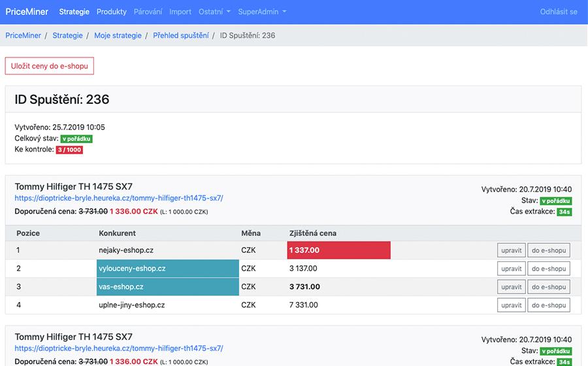The image size is (588, 366).
Task: Open Moje strategie breadcrumb link
Action: (x=118, y=35)
